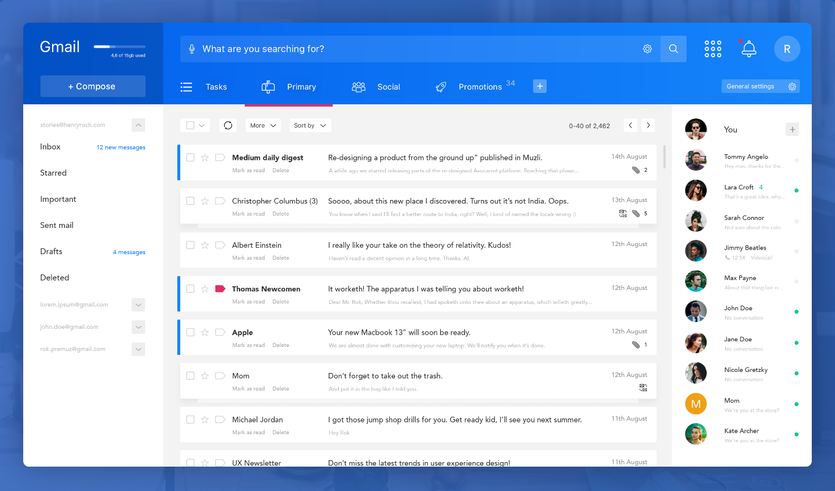Add contact with plus beside You
The width and height of the screenshot is (835, 491).
click(x=792, y=129)
